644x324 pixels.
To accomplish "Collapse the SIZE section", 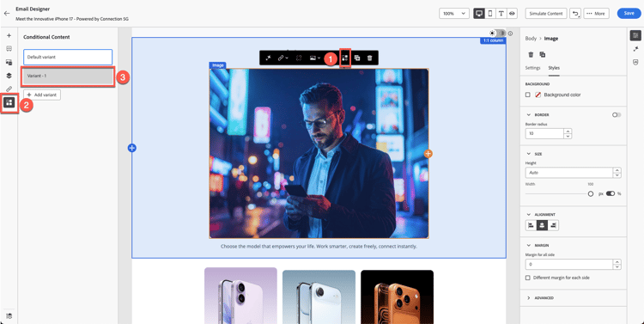I will 529,154.
